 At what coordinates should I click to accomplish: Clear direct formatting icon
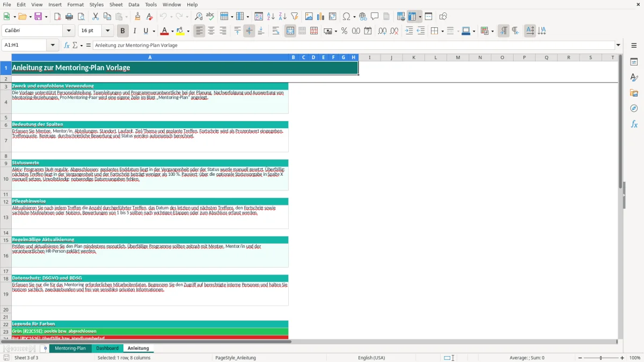(149, 17)
